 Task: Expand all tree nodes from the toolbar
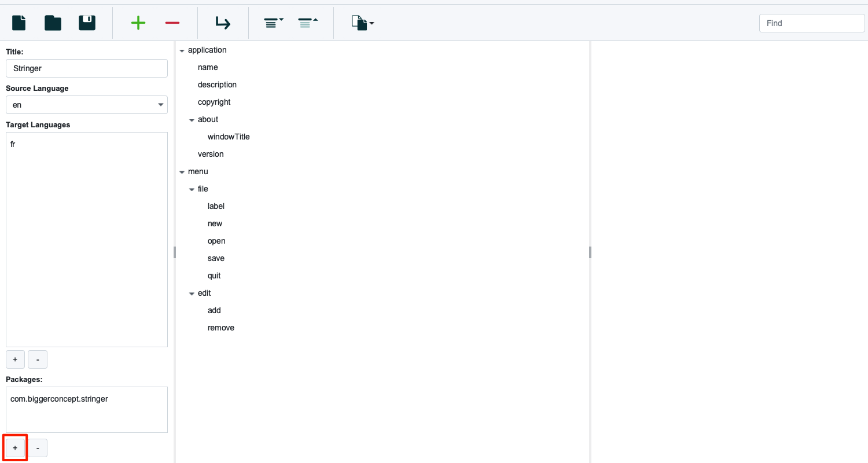coord(274,23)
